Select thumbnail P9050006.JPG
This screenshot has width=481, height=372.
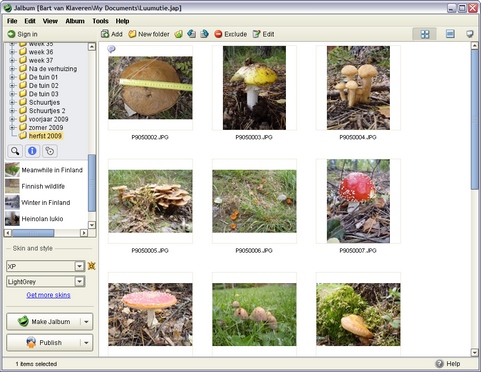[x=254, y=201]
